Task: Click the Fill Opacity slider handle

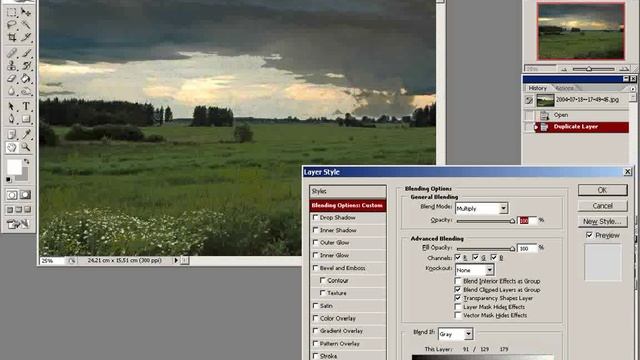Action: (512, 249)
